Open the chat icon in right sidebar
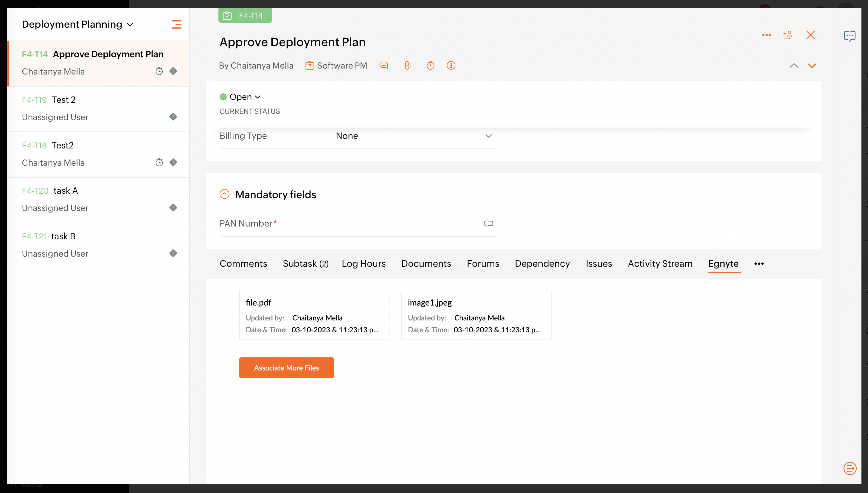This screenshot has width=868, height=493. 850,36
